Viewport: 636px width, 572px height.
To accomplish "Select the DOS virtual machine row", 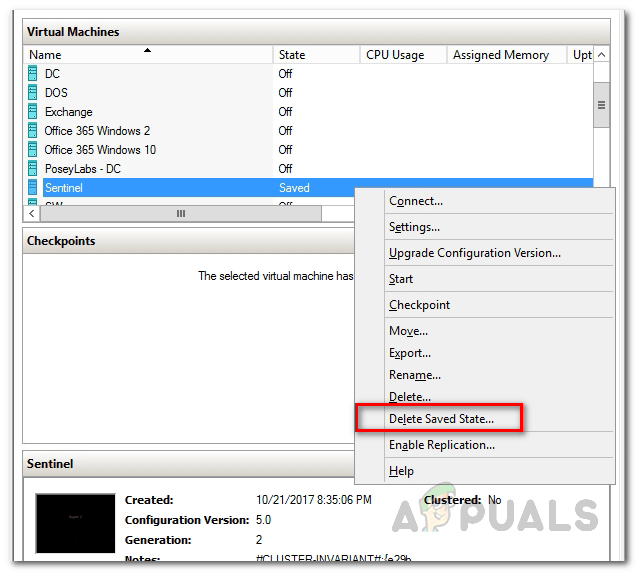I will (x=310, y=92).
